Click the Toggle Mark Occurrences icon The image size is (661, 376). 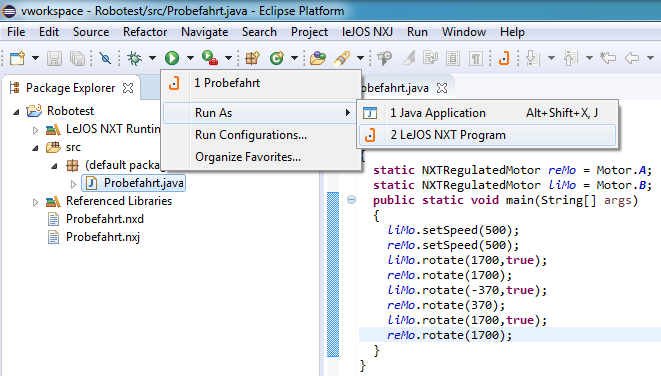(x=408, y=58)
